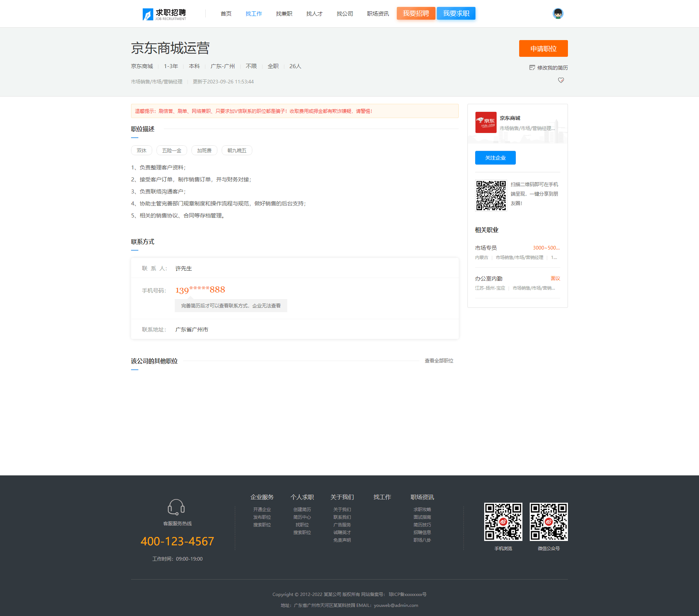699x616 pixels.
Task: Click footer link 发布职位
Action: (262, 517)
